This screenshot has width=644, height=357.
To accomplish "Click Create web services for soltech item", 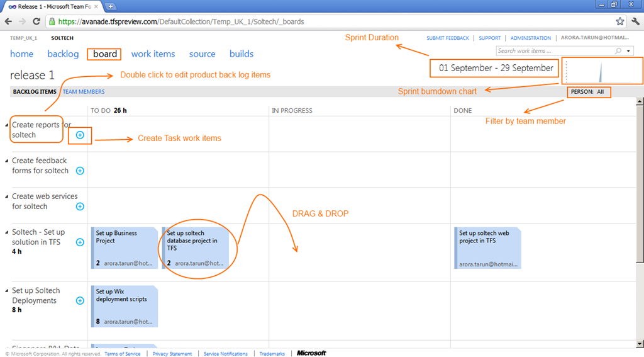I will tap(45, 201).
